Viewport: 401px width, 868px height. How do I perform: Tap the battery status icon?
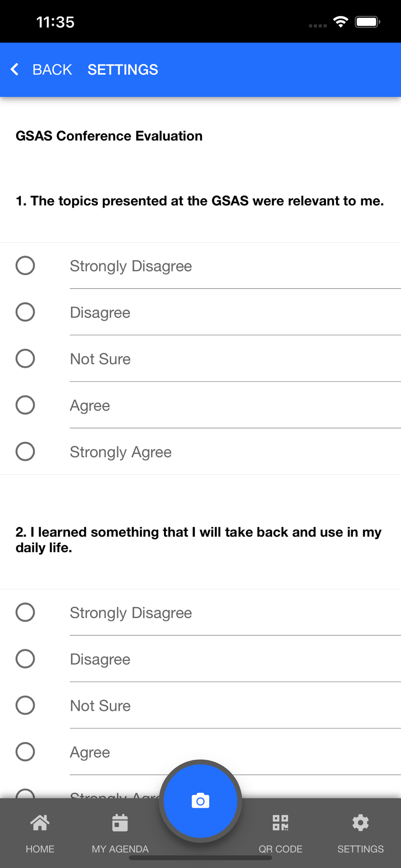pyautogui.click(x=367, y=22)
